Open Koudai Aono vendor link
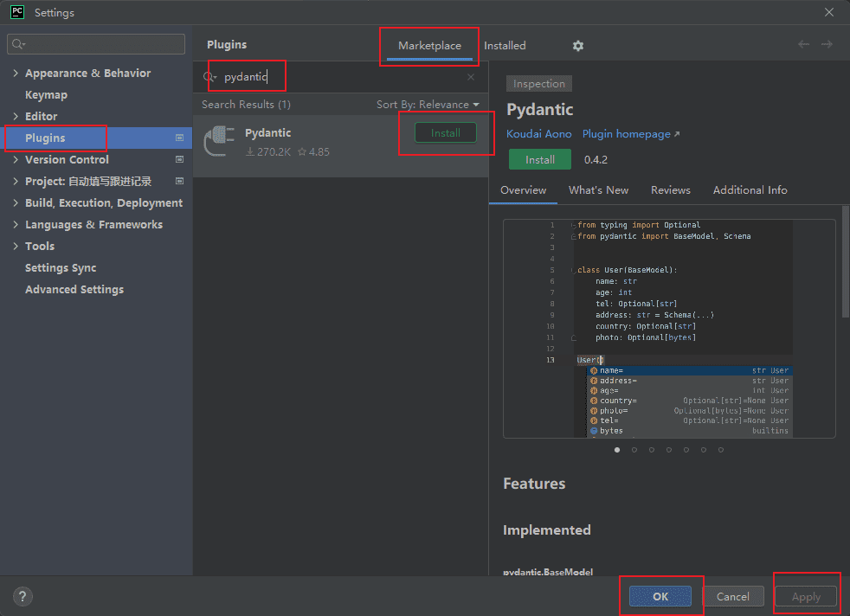Viewport: 850px width, 616px height. [x=539, y=134]
